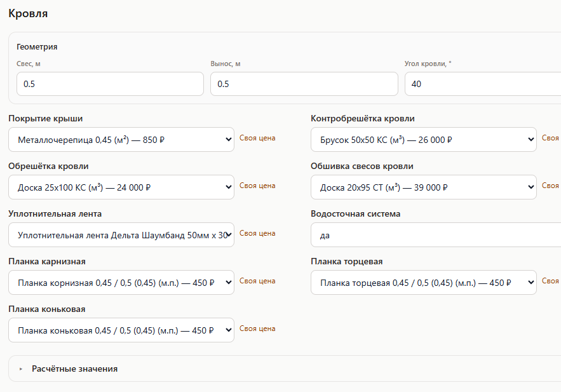Click Своя цена beside Планка коньковая
Image resolution: width=561 pixels, height=392 pixels.
(x=257, y=328)
